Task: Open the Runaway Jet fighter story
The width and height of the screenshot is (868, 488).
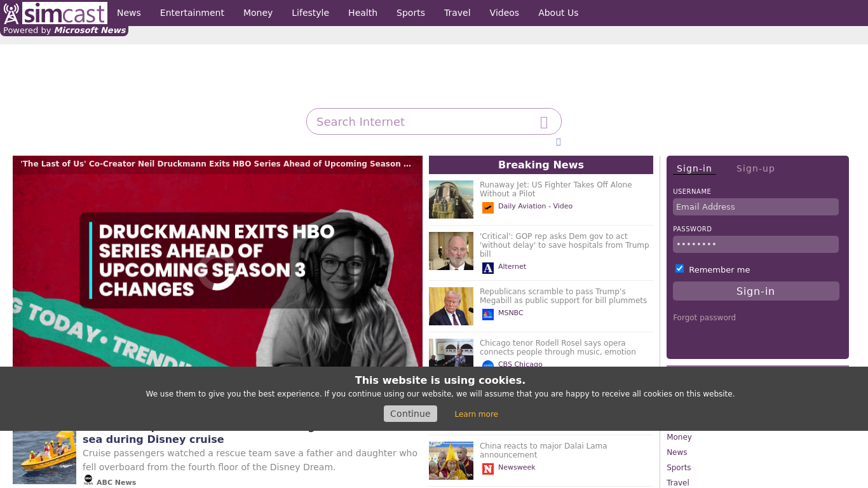Action: pyautogui.click(x=556, y=189)
